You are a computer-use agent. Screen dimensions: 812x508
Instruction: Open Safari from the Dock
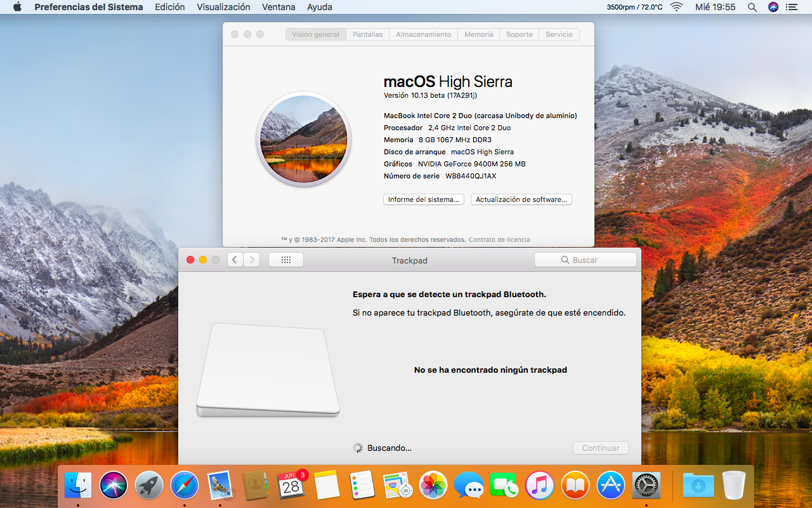[185, 486]
